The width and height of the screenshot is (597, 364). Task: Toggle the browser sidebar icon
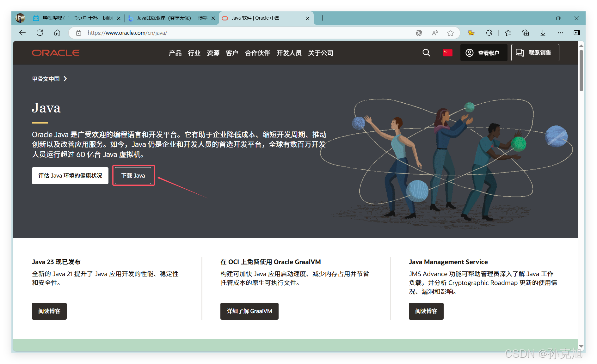577,33
